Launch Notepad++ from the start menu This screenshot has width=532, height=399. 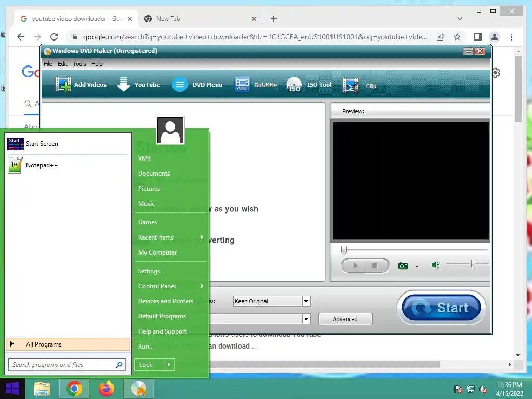(68, 165)
